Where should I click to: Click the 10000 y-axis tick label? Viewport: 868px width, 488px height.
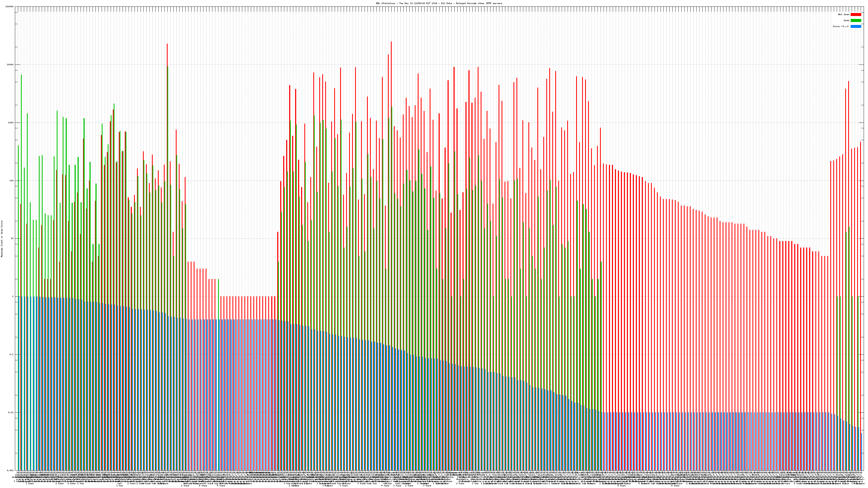[11, 65]
